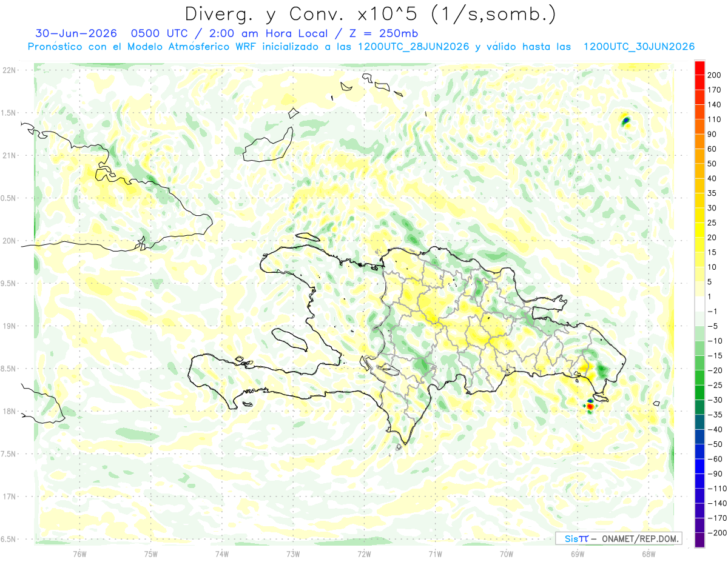Click the '74W' longitude label

(221, 554)
